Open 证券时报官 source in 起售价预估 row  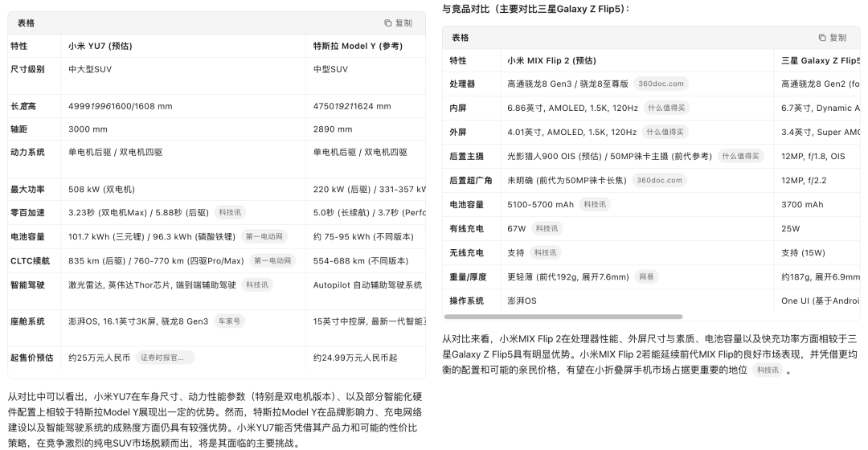pyautogui.click(x=165, y=358)
